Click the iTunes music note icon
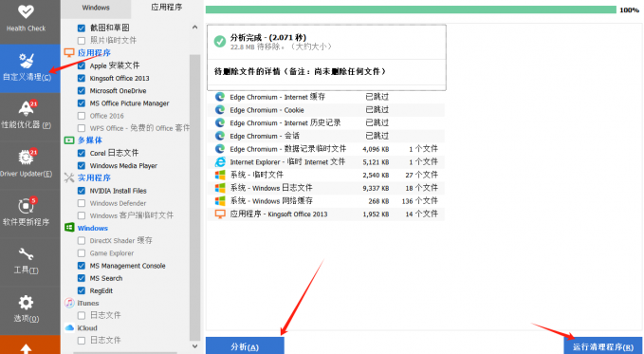This screenshot has height=354, width=644. pos(69,303)
